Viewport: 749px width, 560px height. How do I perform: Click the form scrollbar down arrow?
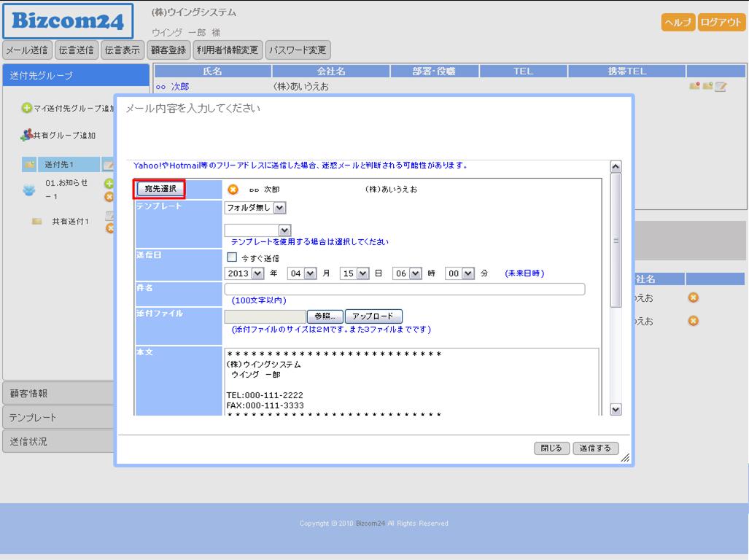[615, 410]
